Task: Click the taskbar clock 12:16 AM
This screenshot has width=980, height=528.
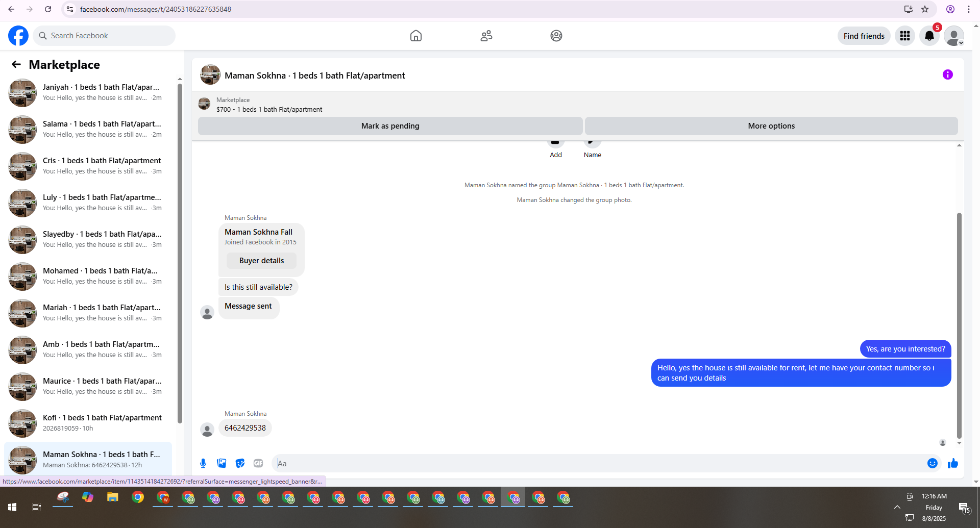Action: pyautogui.click(x=934, y=496)
